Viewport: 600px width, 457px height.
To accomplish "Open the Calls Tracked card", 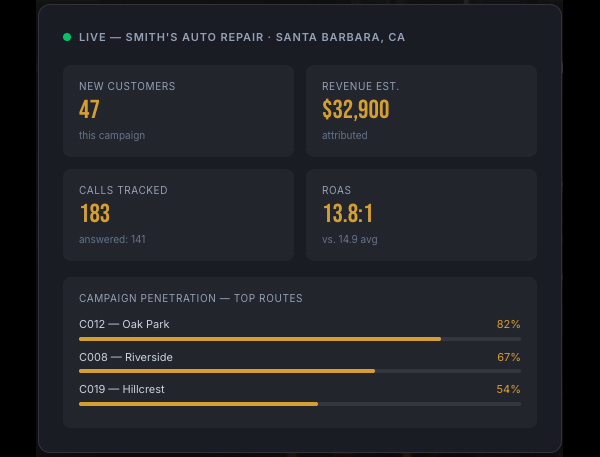I will click(178, 215).
